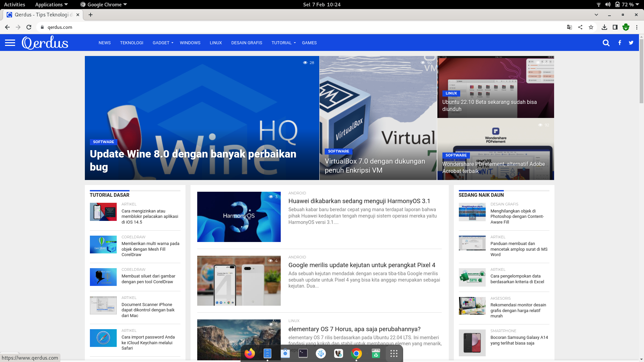Go to the LINUX section

point(216,43)
